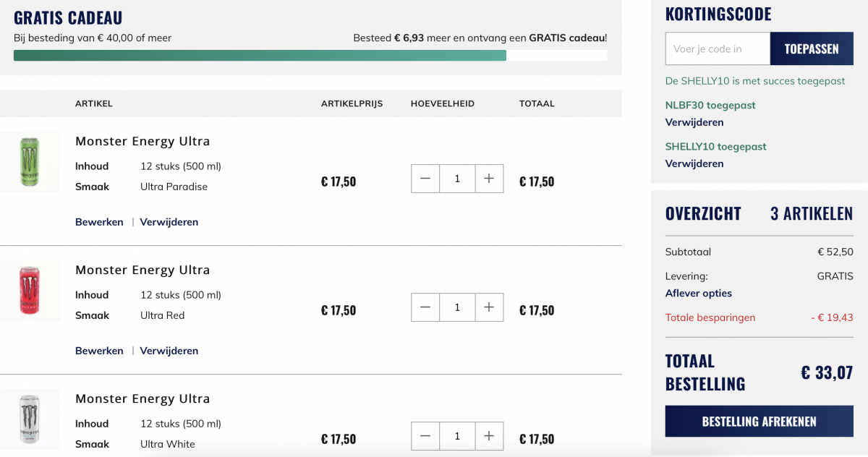Remove Ultra Paradise from cart
Viewport: 868px width, 457px height.
(169, 222)
